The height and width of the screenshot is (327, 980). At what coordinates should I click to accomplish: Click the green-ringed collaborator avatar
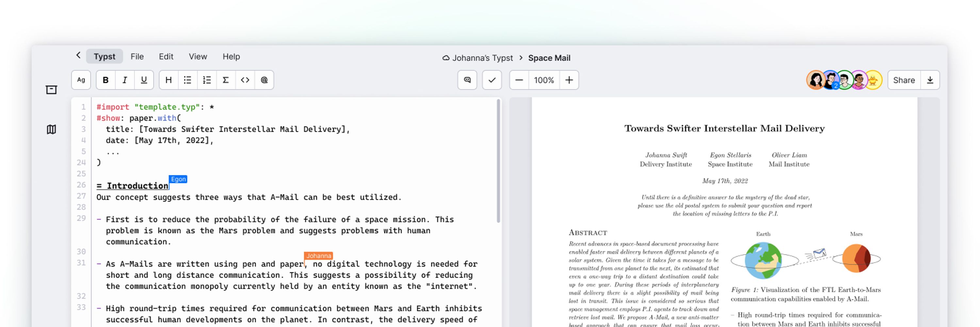(844, 80)
